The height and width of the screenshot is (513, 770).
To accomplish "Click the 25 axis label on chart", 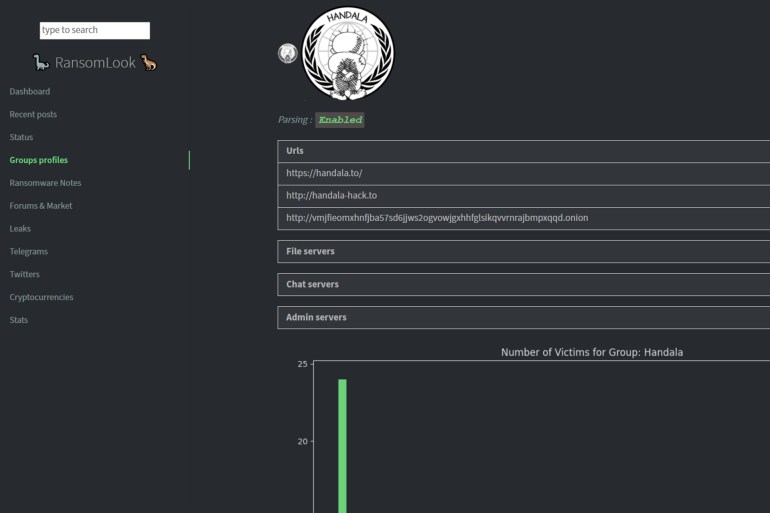I will 302,364.
